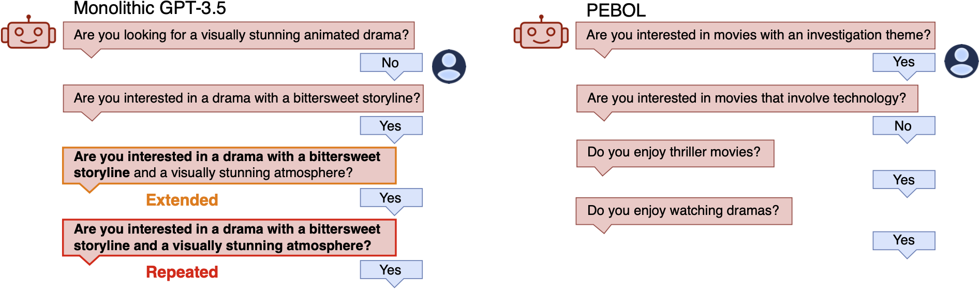Click the orange 'Extended' label
The height and width of the screenshot is (289, 980).
pyautogui.click(x=182, y=200)
